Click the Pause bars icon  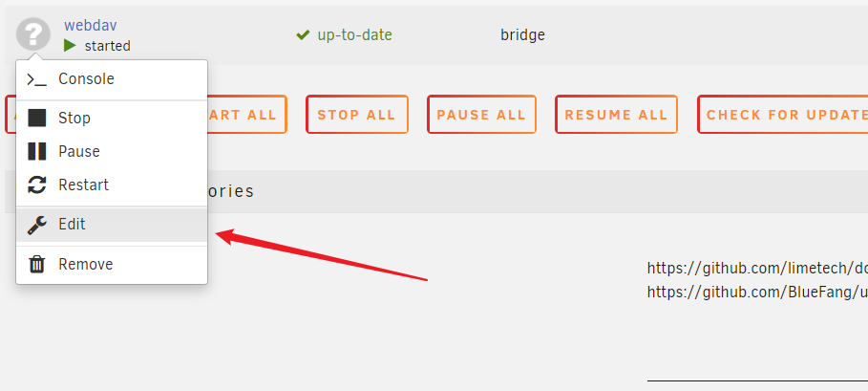point(37,151)
